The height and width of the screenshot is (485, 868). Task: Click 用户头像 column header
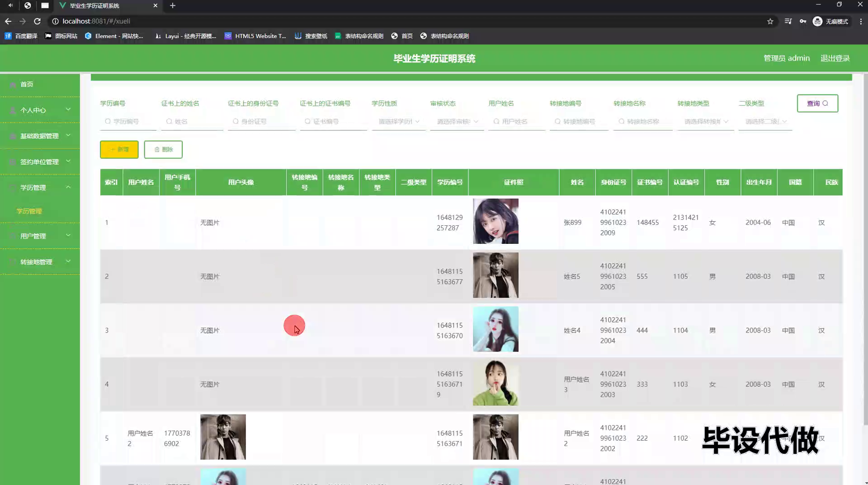tap(241, 182)
